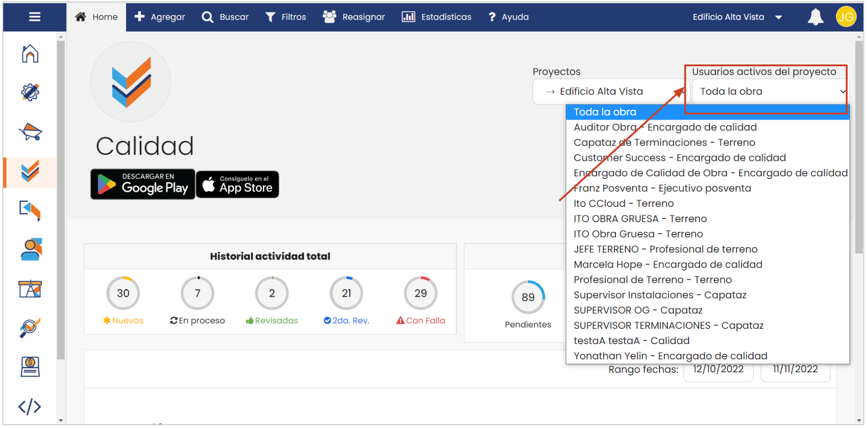The height and width of the screenshot is (428, 868).
Task: Click the Con Falla circular indicator showing 29
Action: [x=420, y=294]
